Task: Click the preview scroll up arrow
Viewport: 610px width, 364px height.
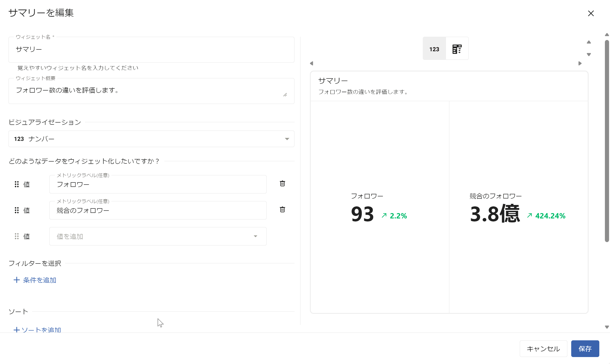Action: tap(589, 42)
